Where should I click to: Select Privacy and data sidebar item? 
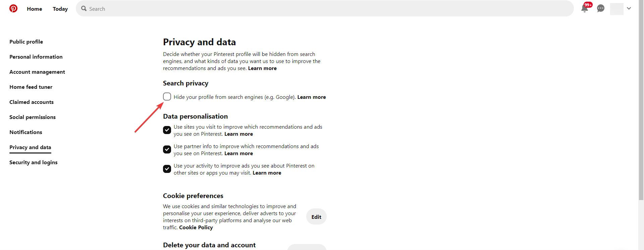[x=30, y=147]
